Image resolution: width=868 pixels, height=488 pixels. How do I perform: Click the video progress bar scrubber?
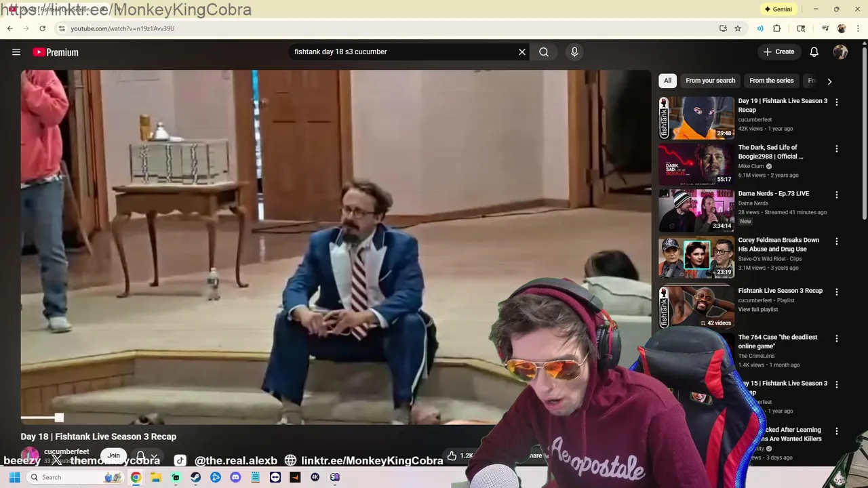pyautogui.click(x=59, y=418)
